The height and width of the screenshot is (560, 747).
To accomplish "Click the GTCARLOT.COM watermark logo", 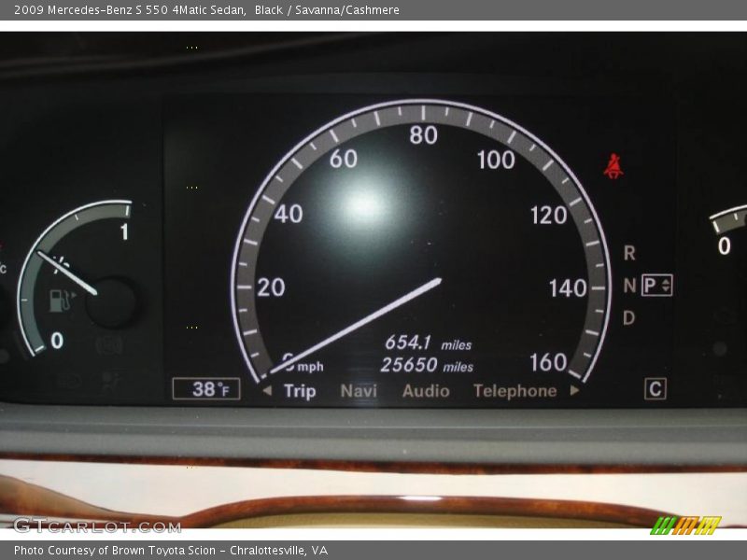I will (x=97, y=525).
